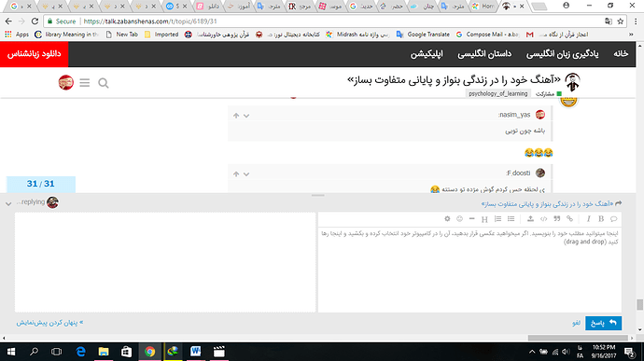Cancel the reply with the لغو link
Screen dimensions: 644x361
pyautogui.click(x=576, y=323)
